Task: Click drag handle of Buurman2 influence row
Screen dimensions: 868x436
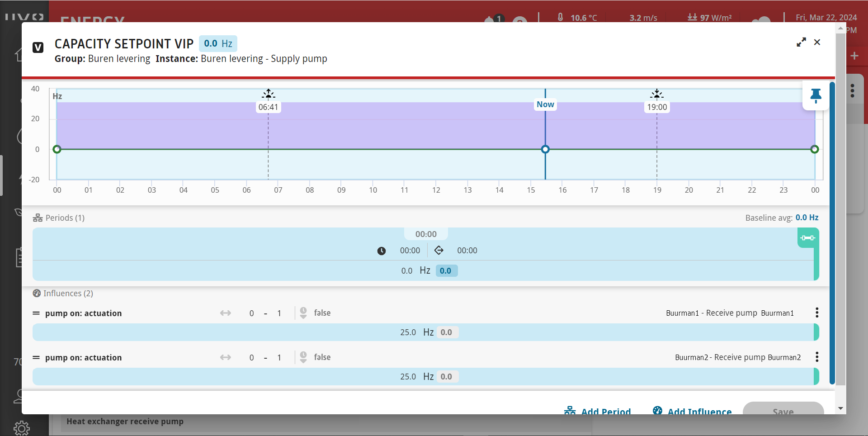Action: [x=36, y=357]
